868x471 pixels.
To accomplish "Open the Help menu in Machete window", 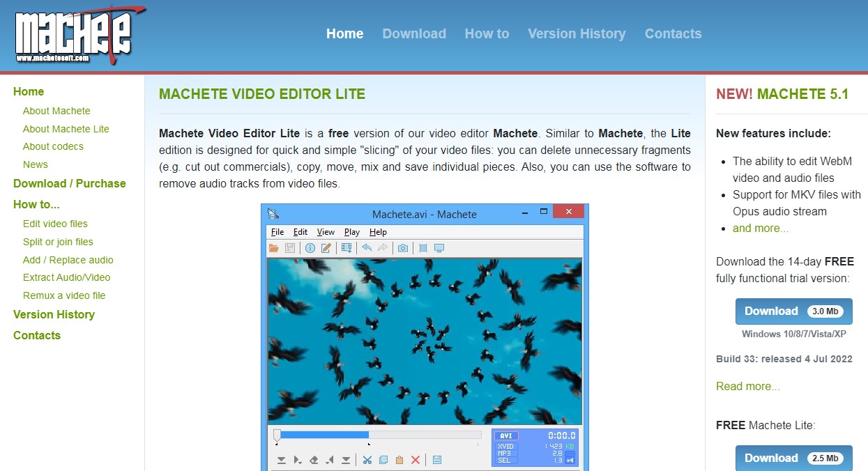I will tap(378, 232).
